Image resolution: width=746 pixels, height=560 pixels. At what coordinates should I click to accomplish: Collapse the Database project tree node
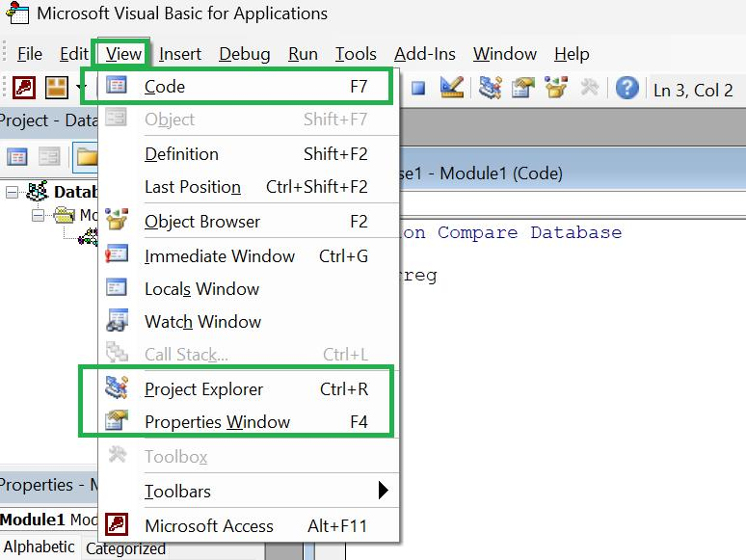(x=13, y=192)
